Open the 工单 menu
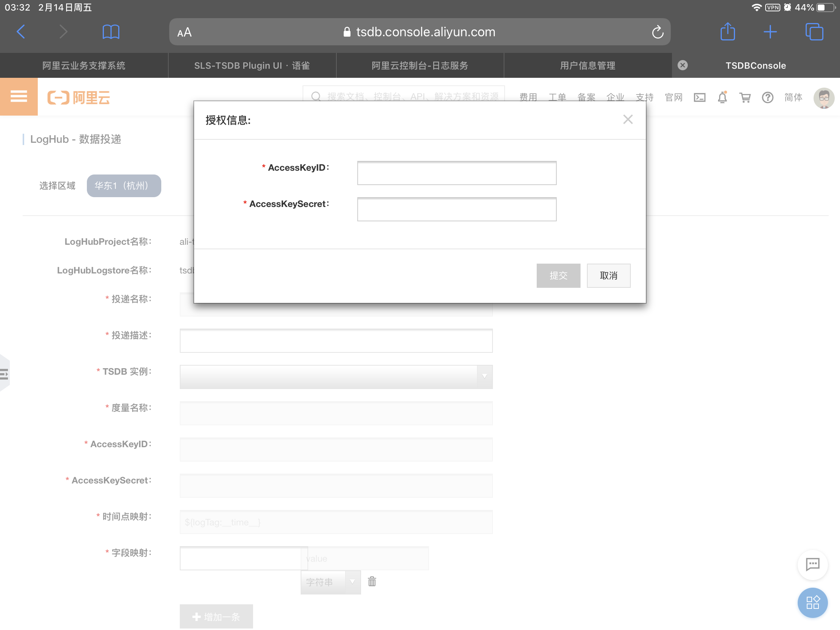This screenshot has height=630, width=840. pyautogui.click(x=557, y=97)
